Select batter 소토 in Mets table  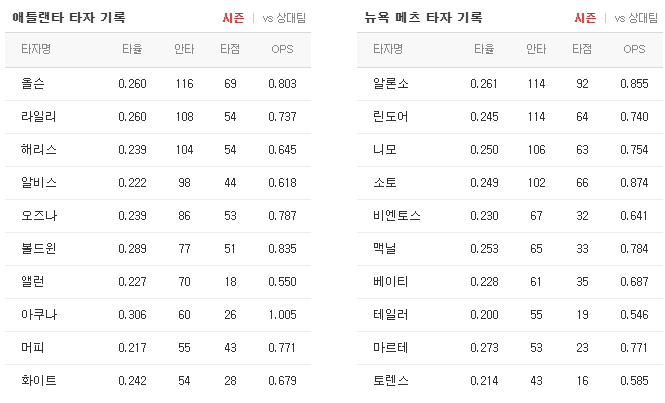coord(385,182)
